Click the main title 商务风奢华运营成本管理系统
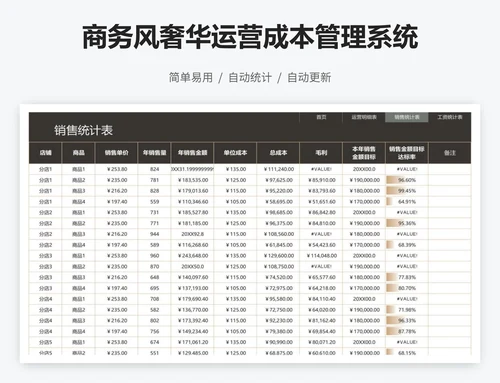 click(x=250, y=37)
